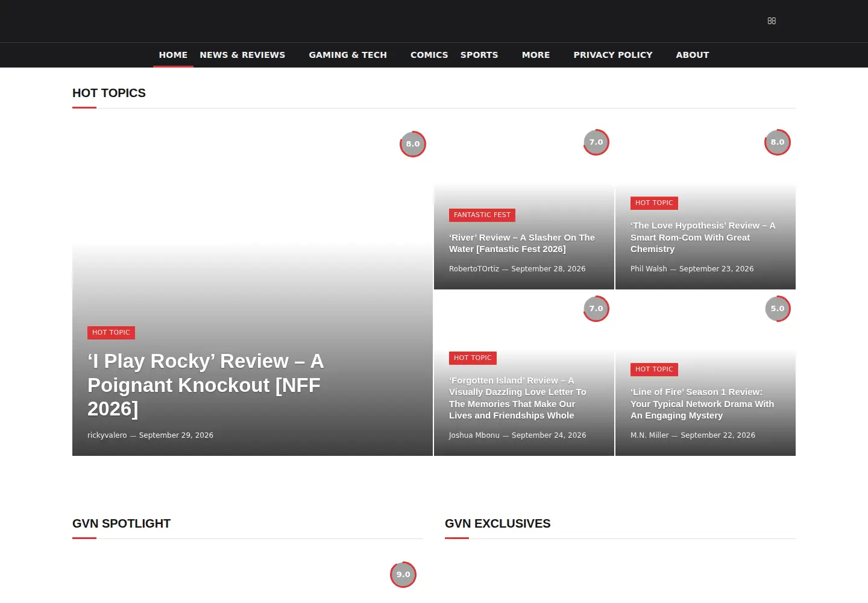
Task: View author RobertoTOrtiz's posts
Action: click(474, 269)
